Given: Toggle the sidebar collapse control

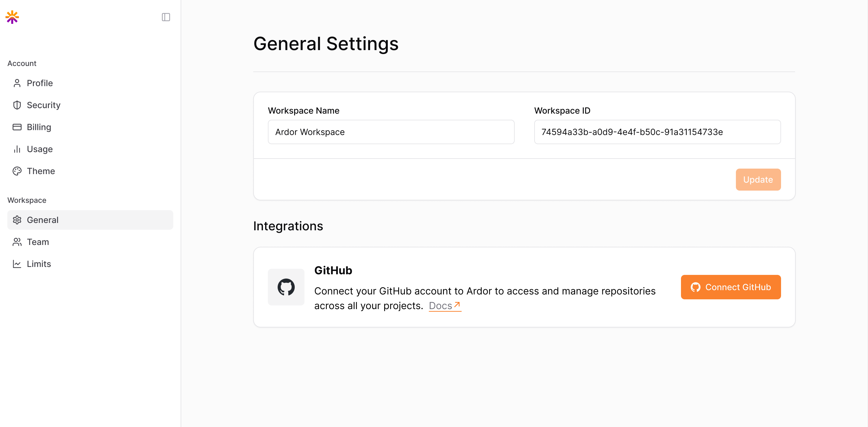Looking at the screenshot, I should coord(166,17).
